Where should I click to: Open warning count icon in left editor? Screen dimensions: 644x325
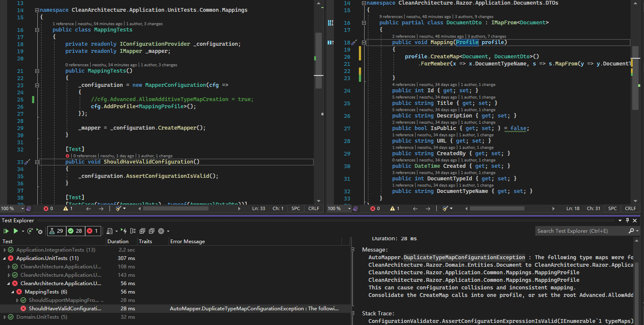(65, 208)
